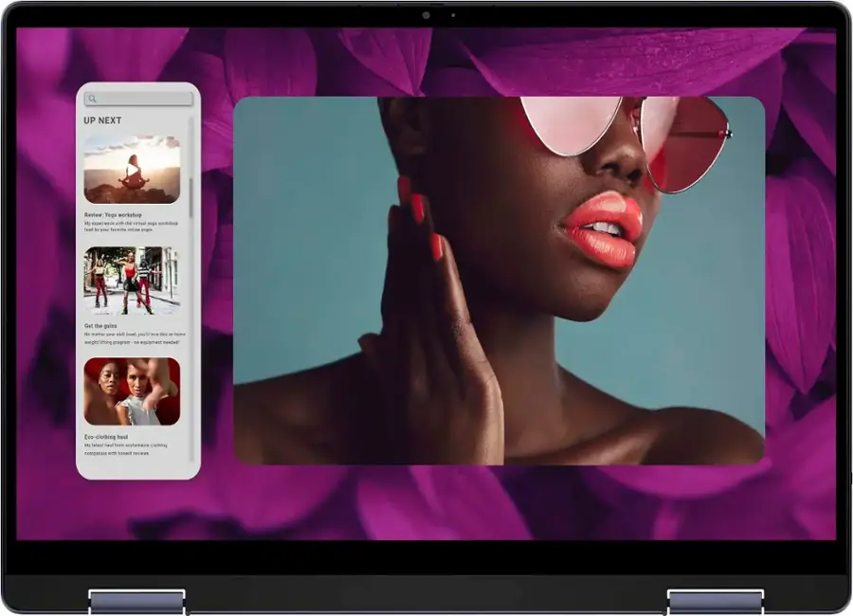Click the description under 'Review: Yoga workshop'
This screenshot has width=853, height=616.
131,226
